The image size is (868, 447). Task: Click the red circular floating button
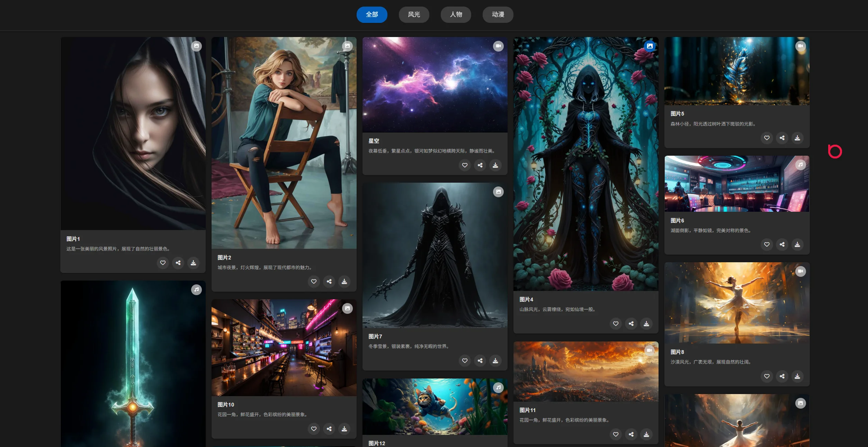pyautogui.click(x=835, y=152)
